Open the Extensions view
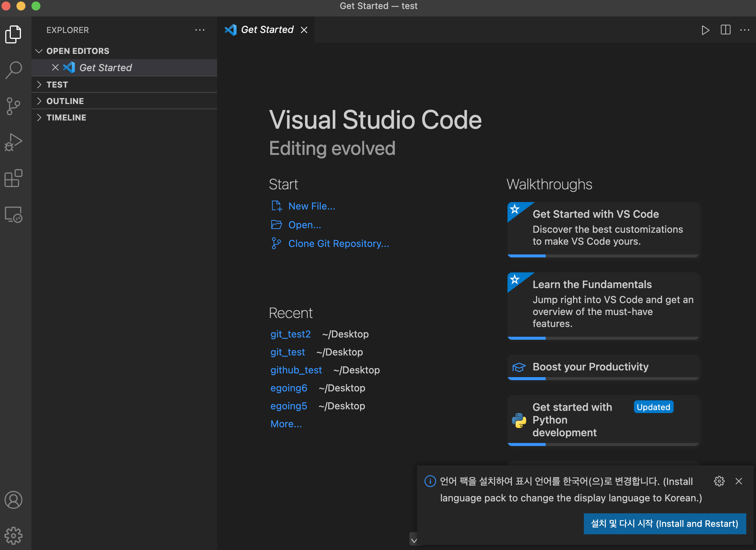The width and height of the screenshot is (756, 550). tap(14, 178)
